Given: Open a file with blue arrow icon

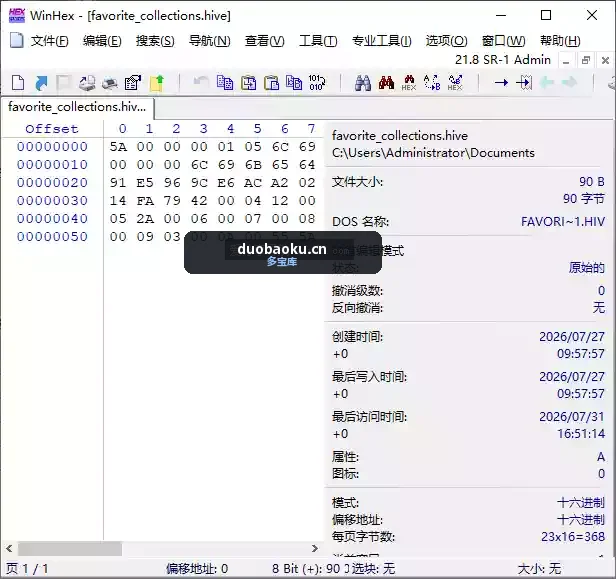Looking at the screenshot, I should coord(41,83).
